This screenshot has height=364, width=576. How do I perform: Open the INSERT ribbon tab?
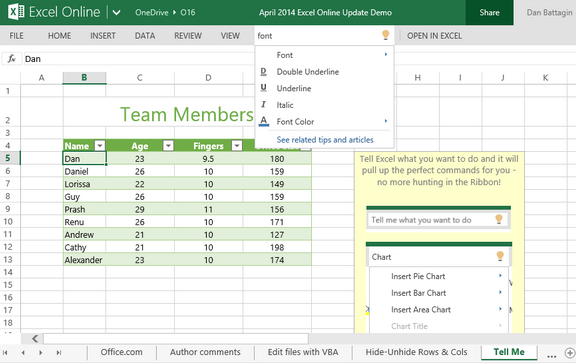tap(103, 36)
